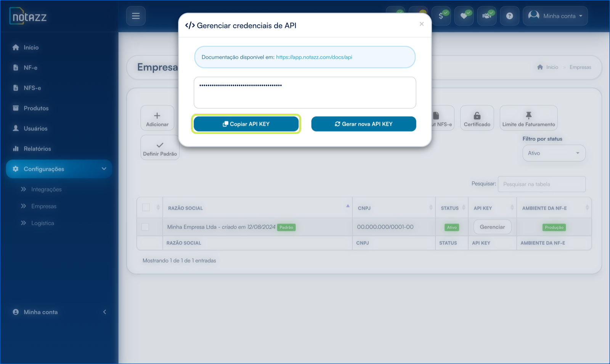Open the Filtro por status Ativo dropdown
Image resolution: width=610 pixels, height=364 pixels.
pyautogui.click(x=554, y=153)
